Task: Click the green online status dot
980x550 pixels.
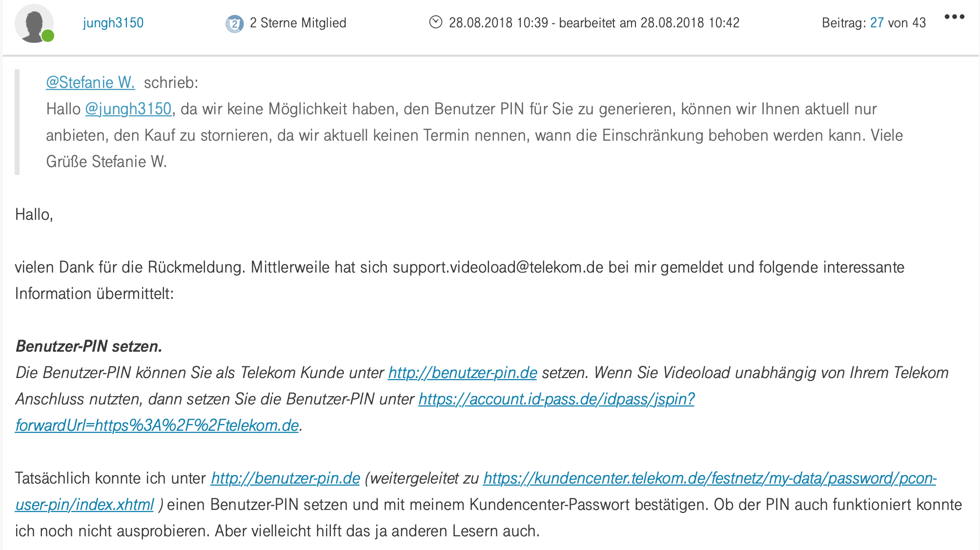Action: [48, 36]
